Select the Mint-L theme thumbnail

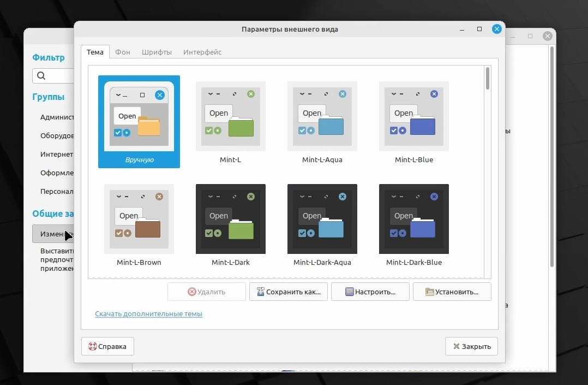pos(230,116)
